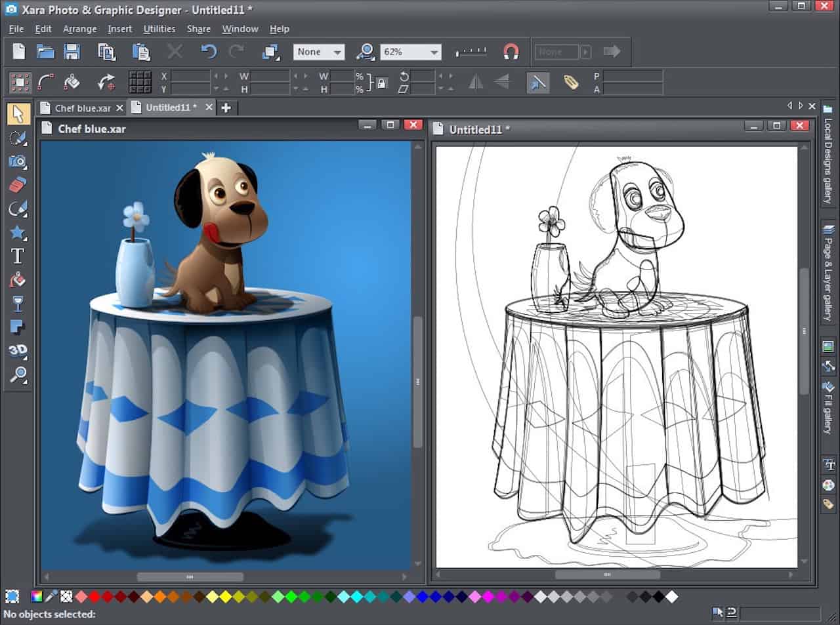
Task: Open the Arrange order flyout icon
Action: click(x=271, y=52)
